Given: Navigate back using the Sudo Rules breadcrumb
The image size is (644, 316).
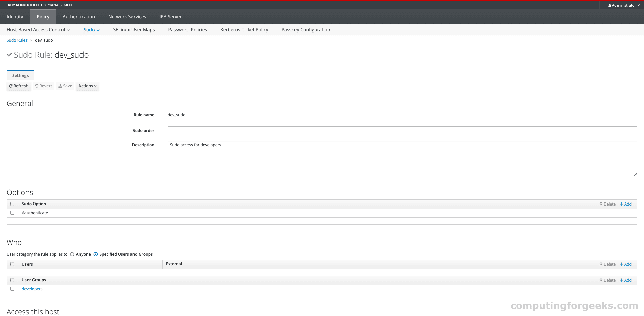Looking at the screenshot, I should click(17, 40).
